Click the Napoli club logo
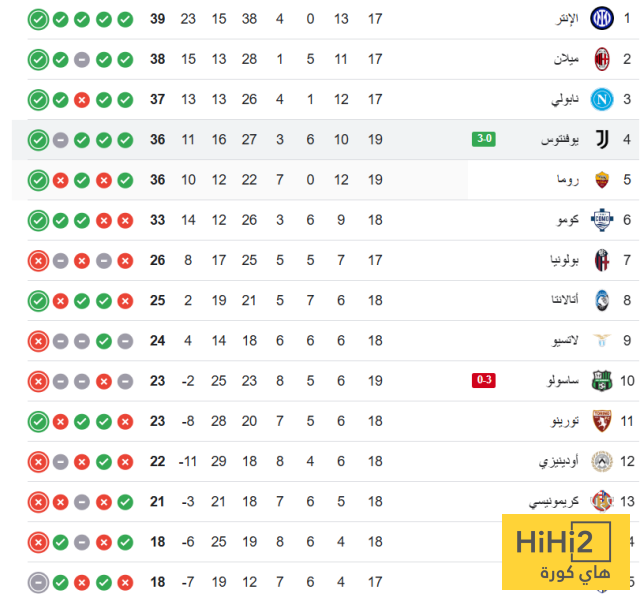 click(602, 99)
